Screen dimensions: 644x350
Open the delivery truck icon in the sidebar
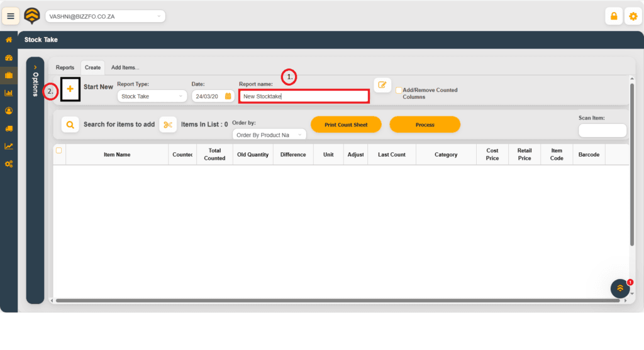point(9,128)
